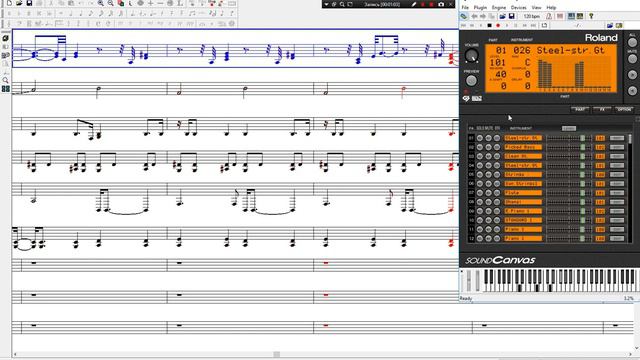Image resolution: width=640 pixels, height=360 pixels.
Task: Open the Plugin menu
Action: [x=480, y=8]
